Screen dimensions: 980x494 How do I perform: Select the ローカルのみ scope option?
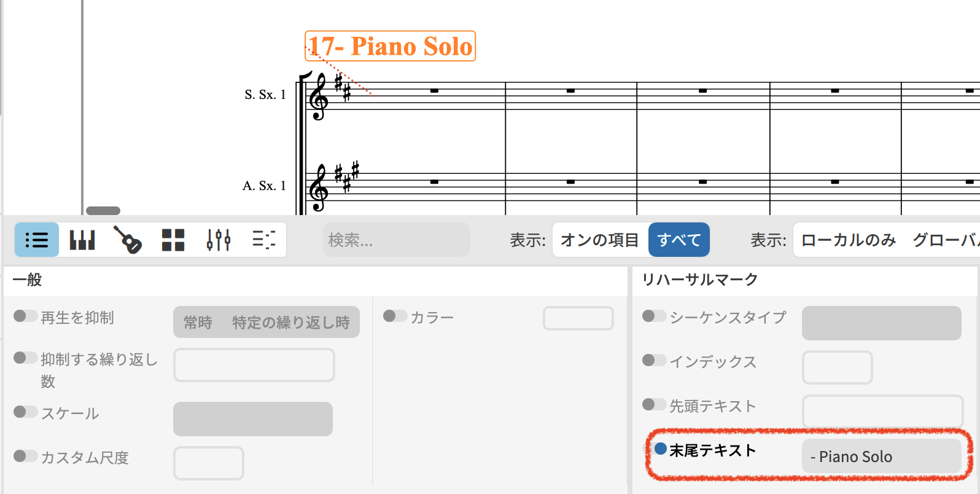pos(849,240)
